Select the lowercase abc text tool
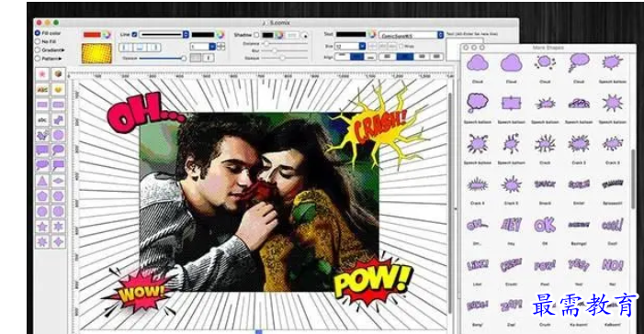The width and height of the screenshot is (644, 334). [42, 120]
